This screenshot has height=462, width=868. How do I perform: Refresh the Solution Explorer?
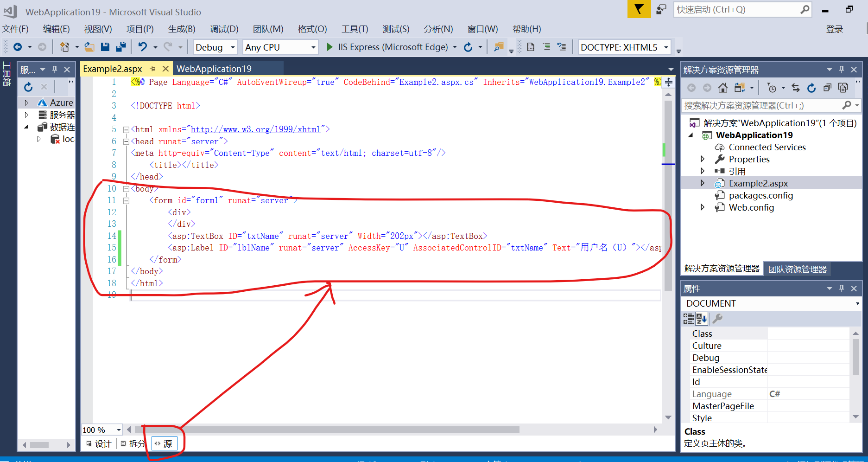pos(811,88)
